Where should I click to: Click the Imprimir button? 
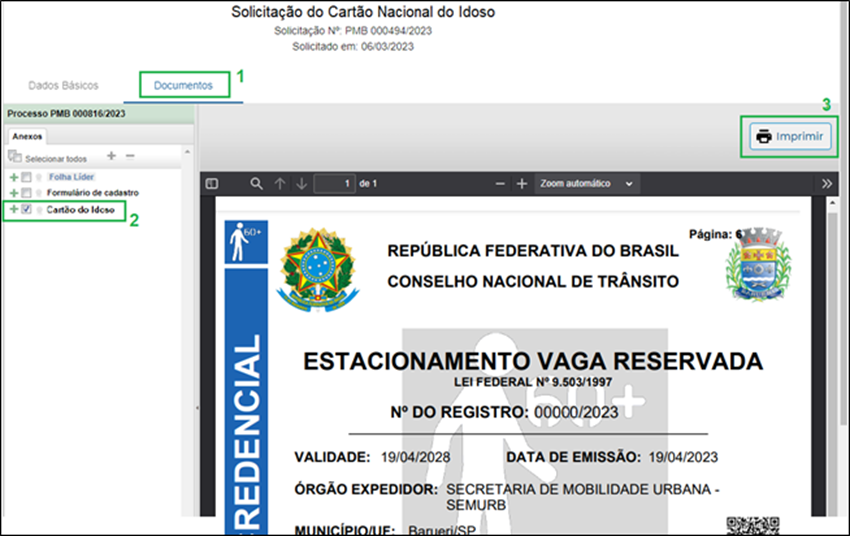tap(790, 137)
